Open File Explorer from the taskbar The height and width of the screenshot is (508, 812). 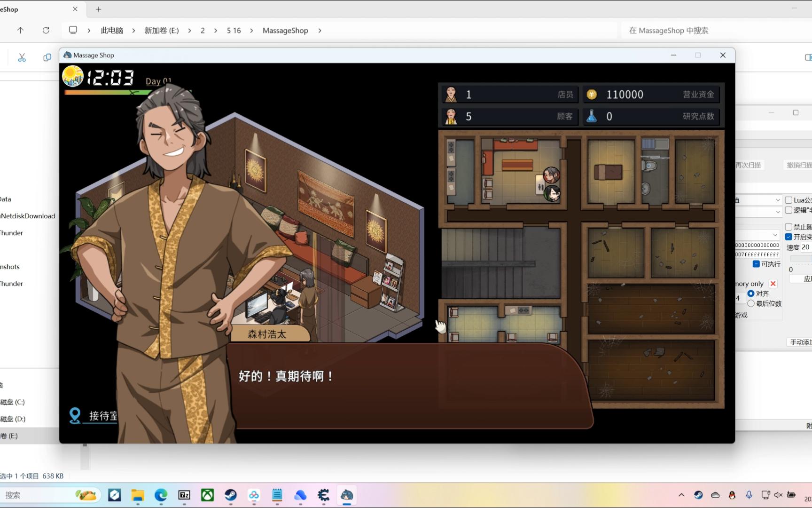point(138,495)
